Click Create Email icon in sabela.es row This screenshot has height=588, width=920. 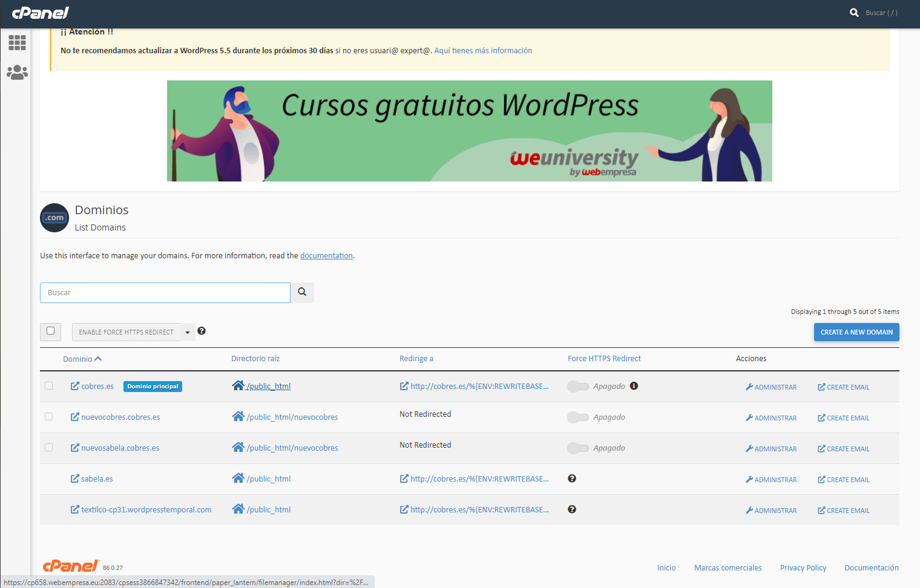(821, 480)
